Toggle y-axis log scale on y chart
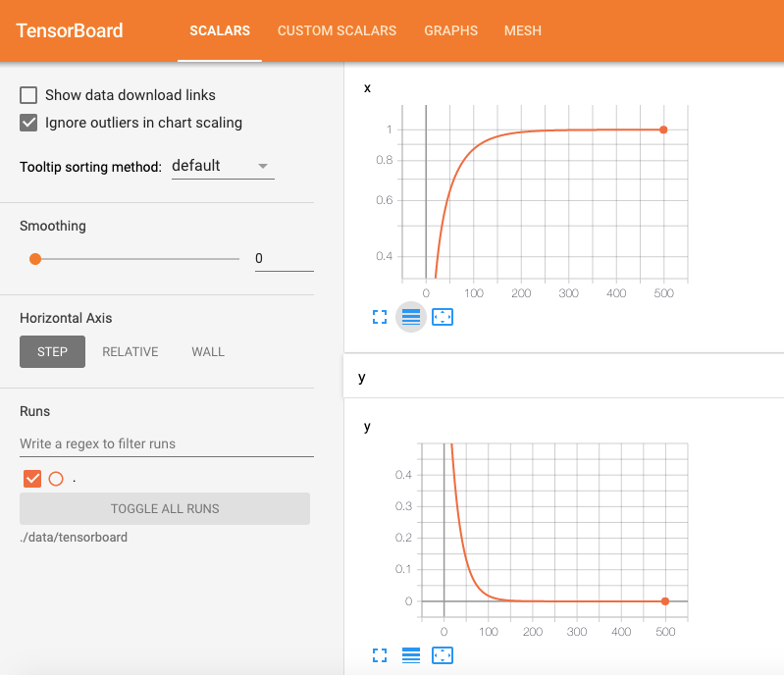Screen dimensions: 784x675 pyautogui.click(x=411, y=655)
